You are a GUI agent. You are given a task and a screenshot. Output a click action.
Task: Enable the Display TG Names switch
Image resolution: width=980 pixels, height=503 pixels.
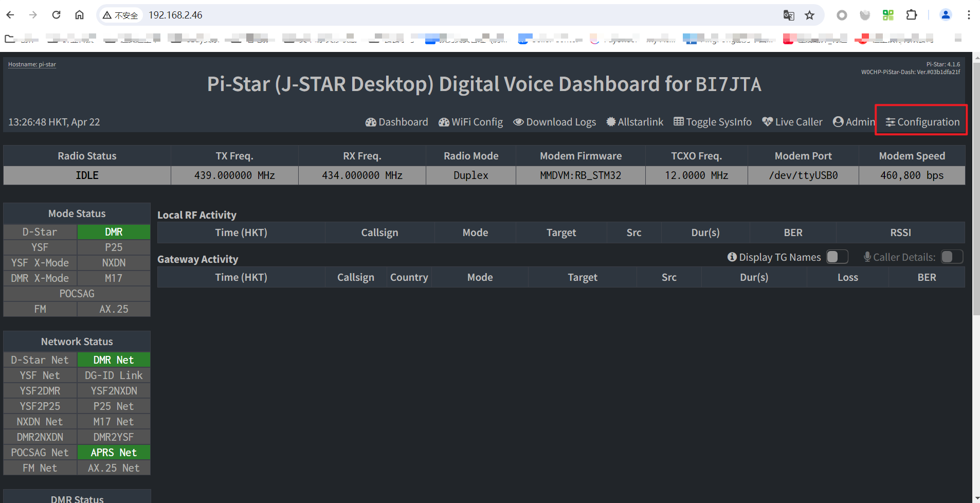pyautogui.click(x=837, y=257)
